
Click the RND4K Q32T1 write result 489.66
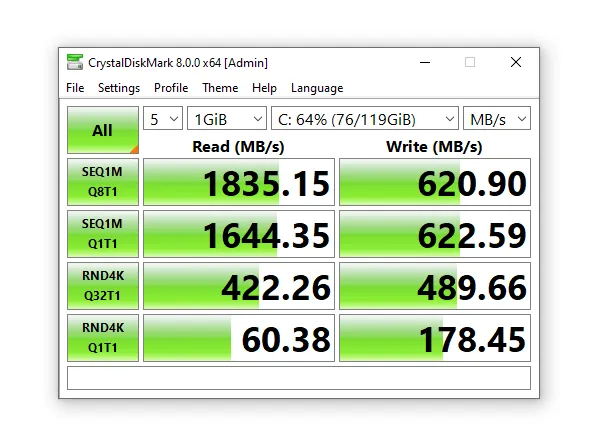(x=435, y=286)
